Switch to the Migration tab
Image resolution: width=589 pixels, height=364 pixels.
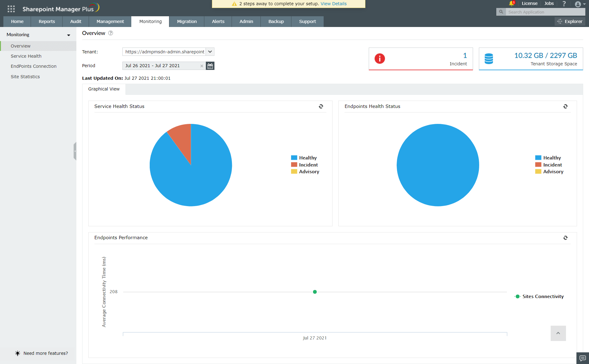pos(187,21)
